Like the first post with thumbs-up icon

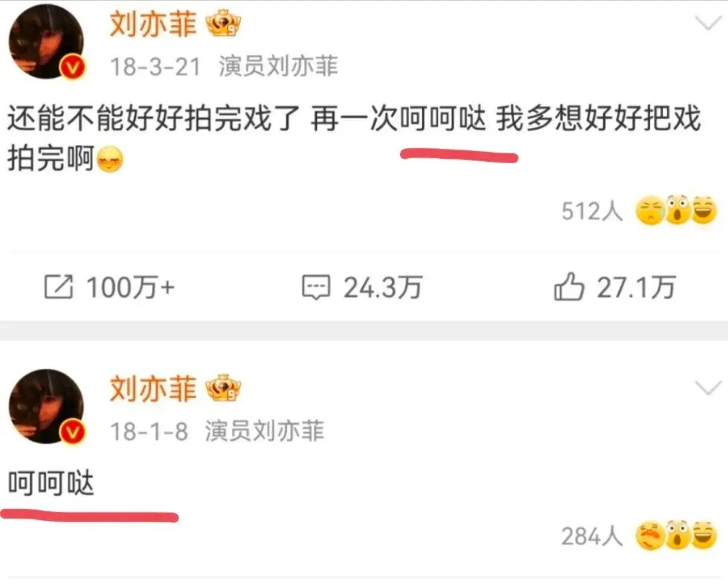pyautogui.click(x=569, y=286)
